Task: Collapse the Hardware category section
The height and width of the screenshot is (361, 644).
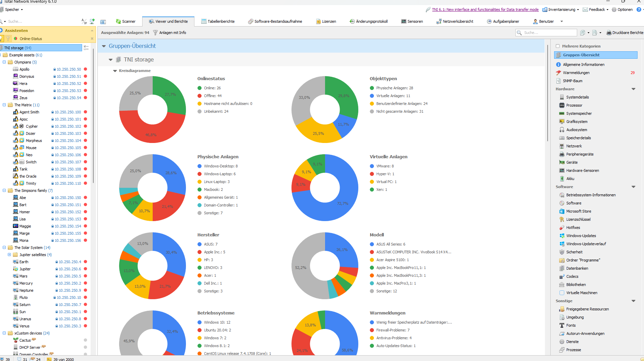Action: point(633,89)
